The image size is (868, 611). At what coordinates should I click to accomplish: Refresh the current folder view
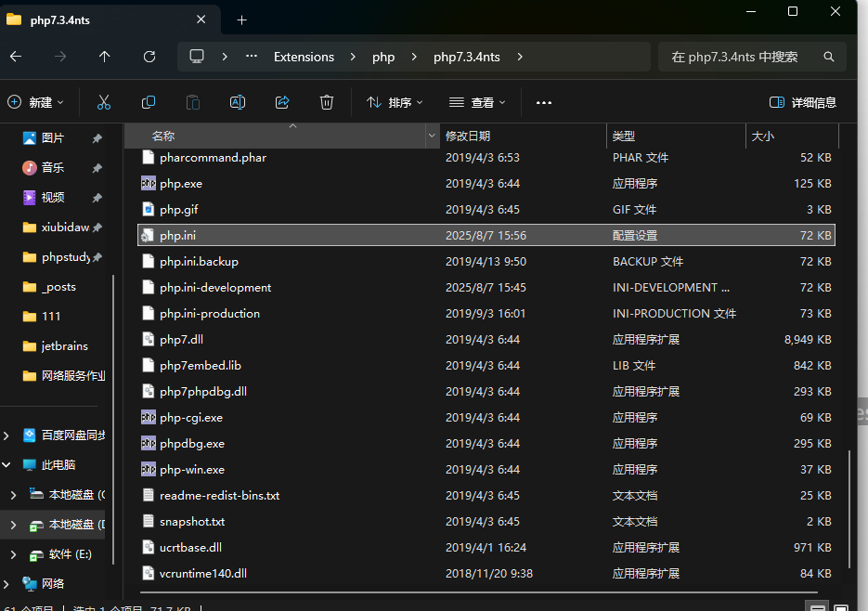click(150, 57)
